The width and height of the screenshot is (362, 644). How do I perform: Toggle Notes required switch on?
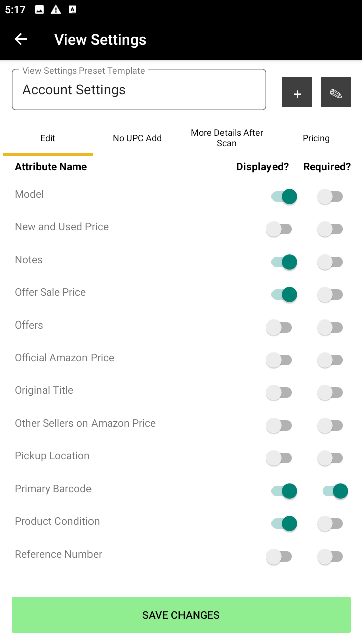pyautogui.click(x=330, y=262)
